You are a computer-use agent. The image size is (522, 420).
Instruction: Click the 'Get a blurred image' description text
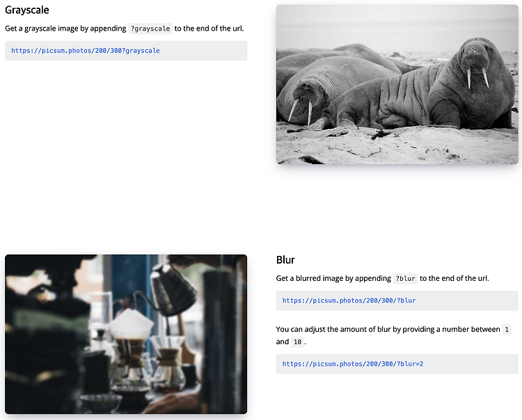coord(382,278)
